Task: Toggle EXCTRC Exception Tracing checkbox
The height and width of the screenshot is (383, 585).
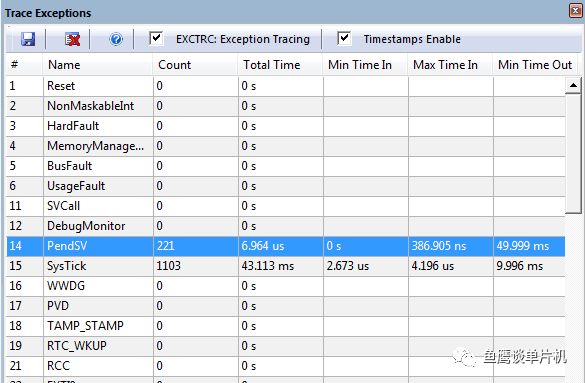Action: (156, 38)
